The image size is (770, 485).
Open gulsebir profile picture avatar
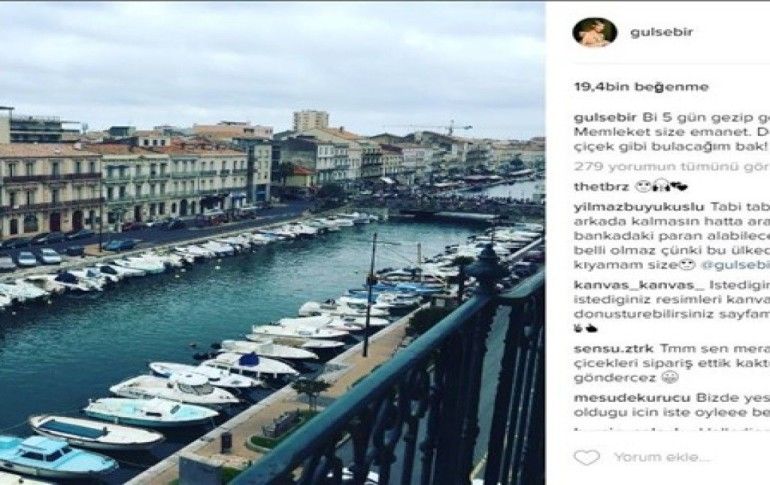[594, 32]
